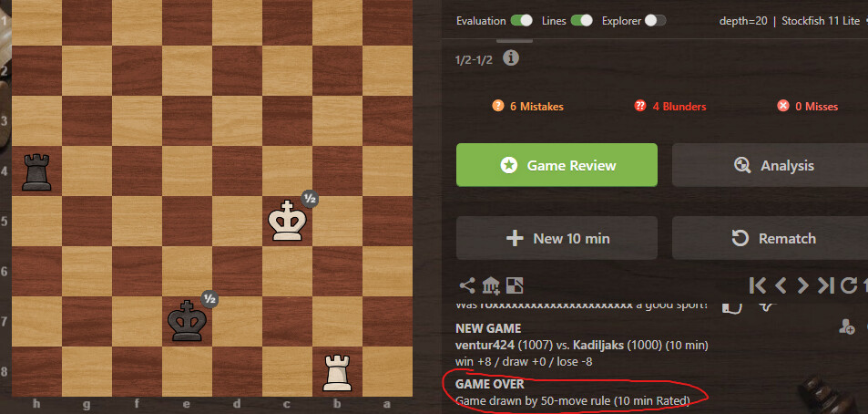Step forward one move
The width and height of the screenshot is (868, 414).
pos(802,285)
